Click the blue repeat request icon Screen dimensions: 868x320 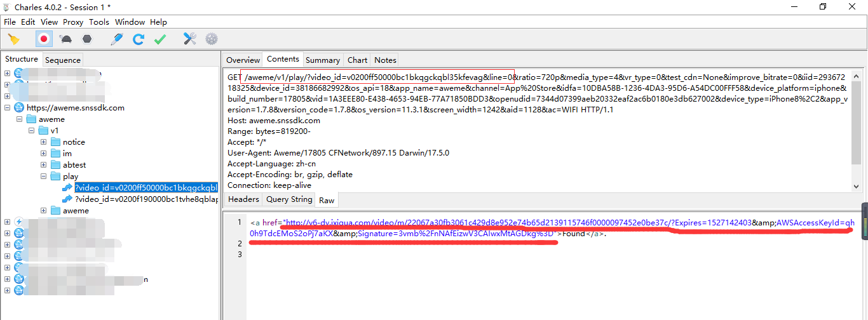pos(138,39)
